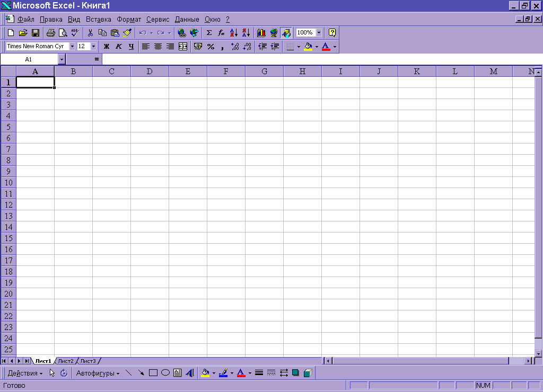Open the Chart Wizard icon
The width and height of the screenshot is (543, 392).
[x=261, y=33]
